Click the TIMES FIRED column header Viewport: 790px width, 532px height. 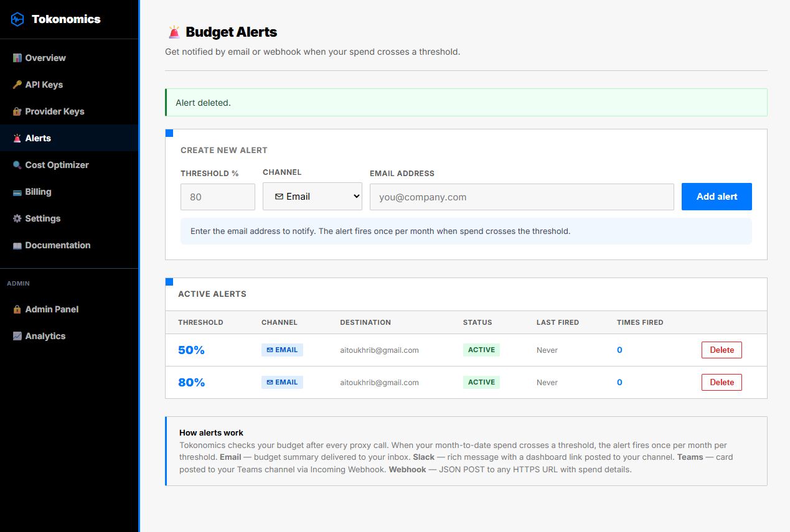point(640,322)
